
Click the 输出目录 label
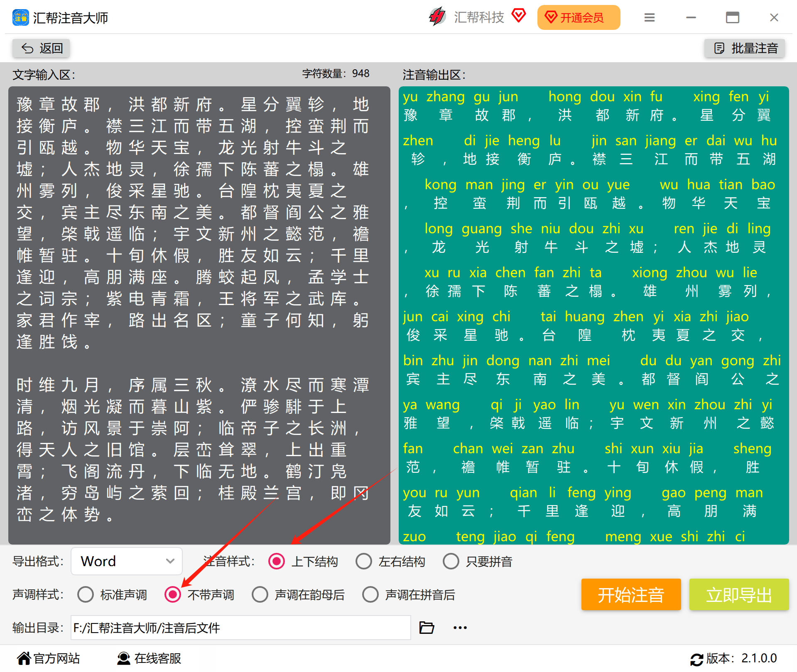tap(38, 628)
